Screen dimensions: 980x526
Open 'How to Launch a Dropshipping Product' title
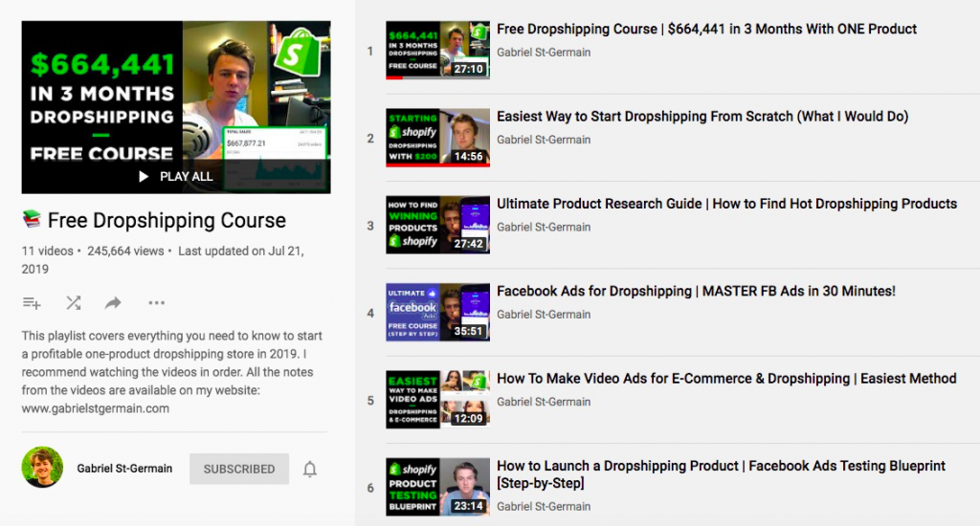(x=722, y=474)
